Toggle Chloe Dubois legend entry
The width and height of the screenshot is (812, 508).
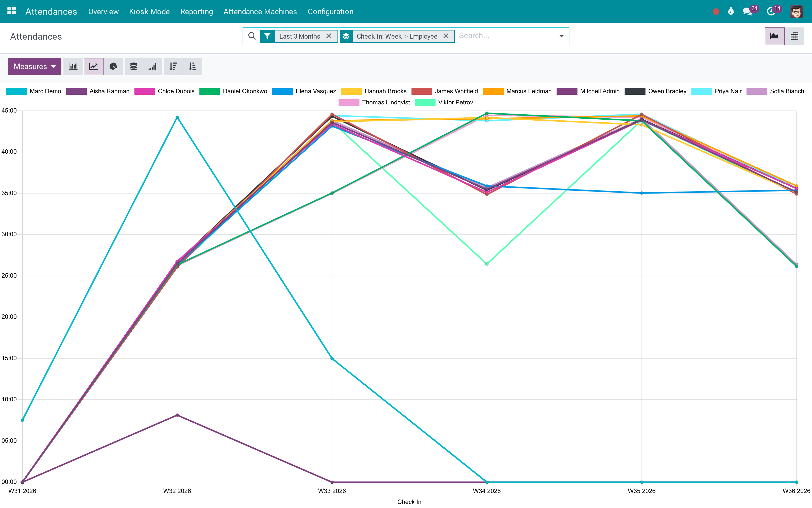[x=164, y=91]
